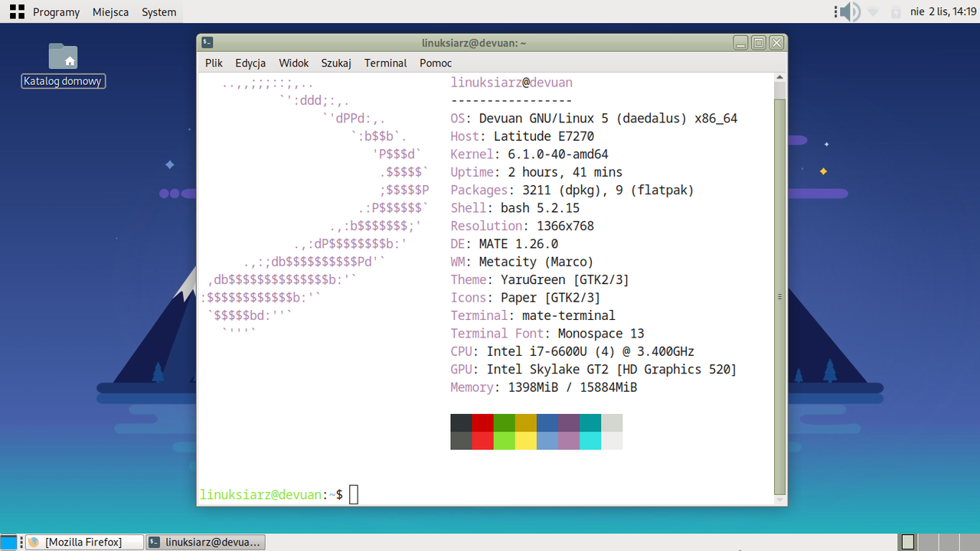980x551 pixels.
Task: Click the 'Packages: 3211 (dpkg)' line
Action: pyautogui.click(x=573, y=190)
